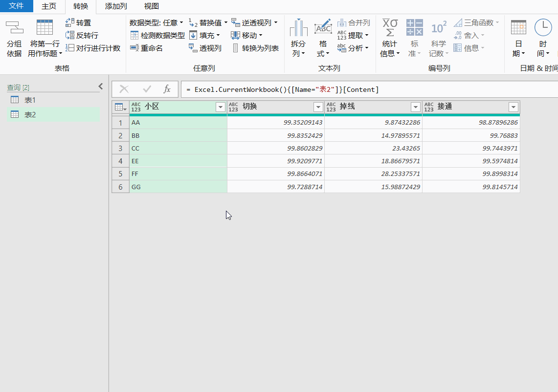Click the 合并列 merge columns icon
This screenshot has width=558, height=392.
pos(342,23)
